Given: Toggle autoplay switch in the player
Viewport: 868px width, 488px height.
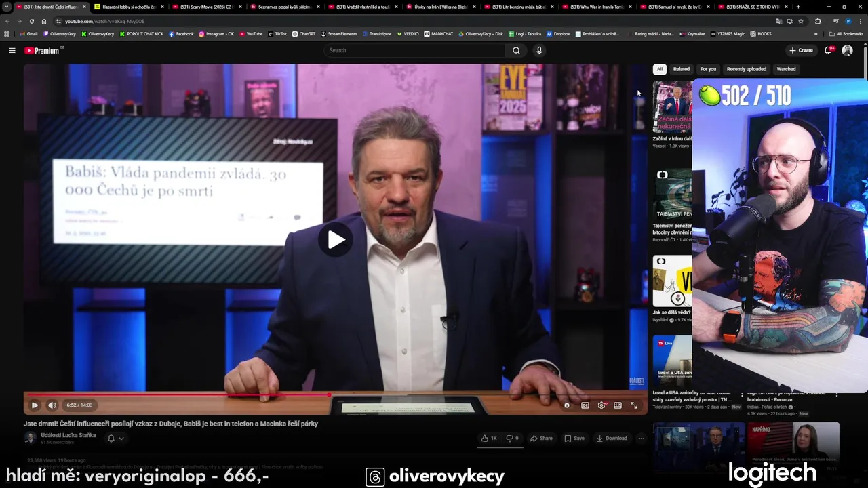Looking at the screenshot, I should point(567,405).
